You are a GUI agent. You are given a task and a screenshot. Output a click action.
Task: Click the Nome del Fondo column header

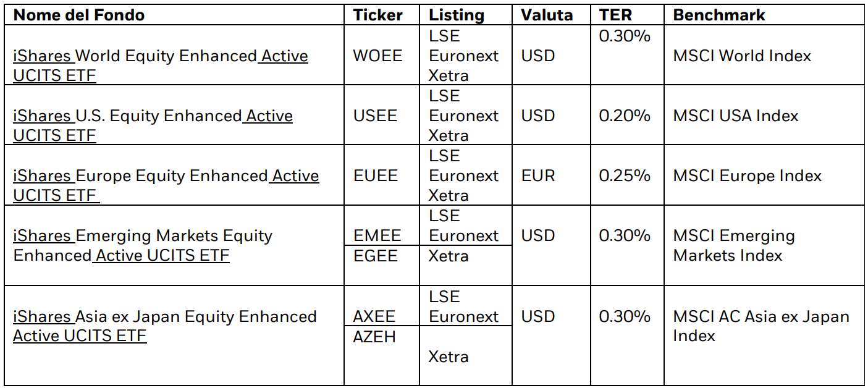point(79,15)
